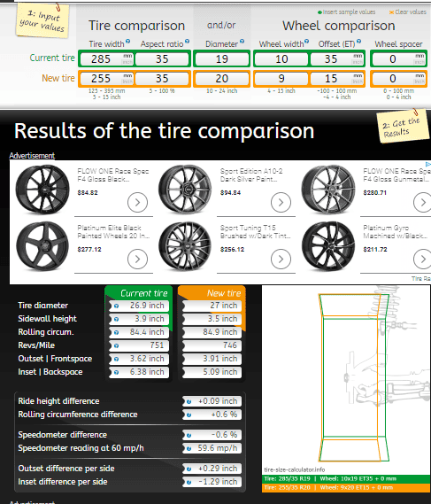
Task: Open the Tire width help icon
Action: (x=127, y=41)
